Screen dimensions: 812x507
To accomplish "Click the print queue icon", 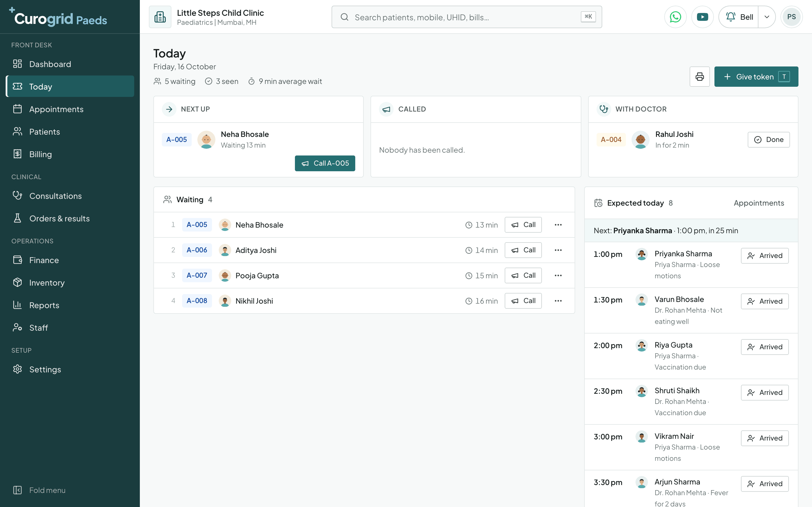I will (700, 77).
